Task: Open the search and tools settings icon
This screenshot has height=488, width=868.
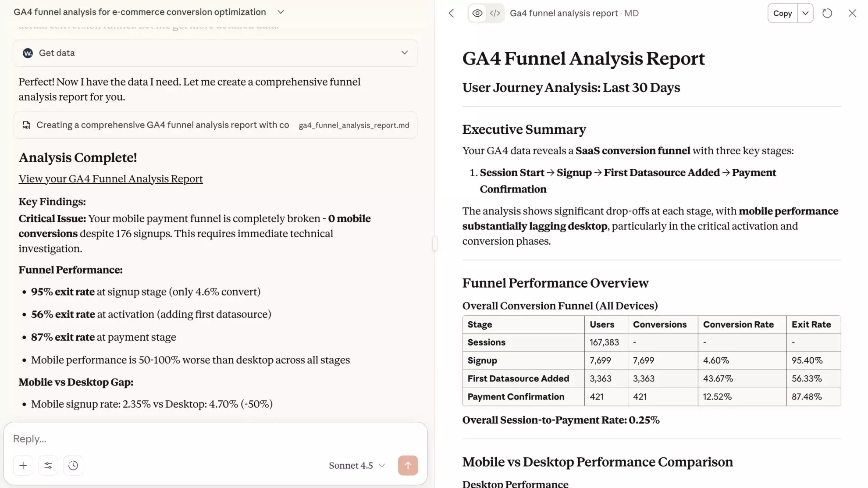Action: pos(48,466)
